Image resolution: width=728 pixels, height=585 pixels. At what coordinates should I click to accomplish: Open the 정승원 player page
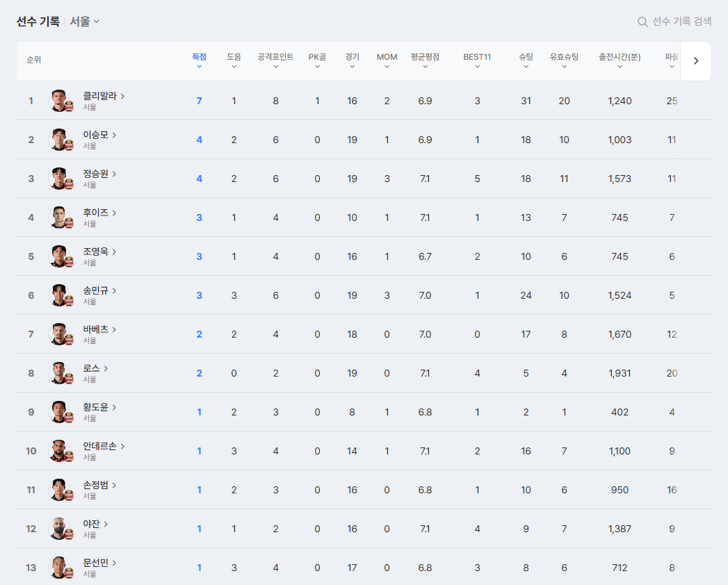click(x=99, y=174)
